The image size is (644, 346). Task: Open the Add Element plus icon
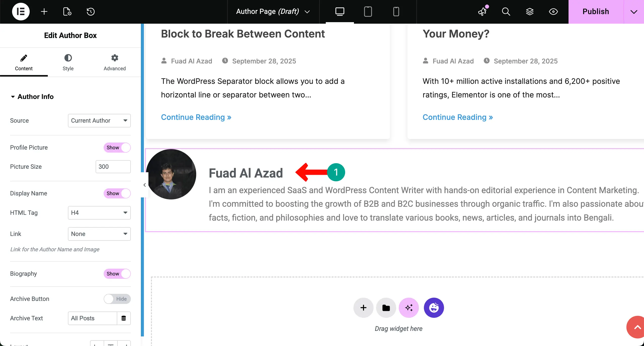click(x=44, y=12)
